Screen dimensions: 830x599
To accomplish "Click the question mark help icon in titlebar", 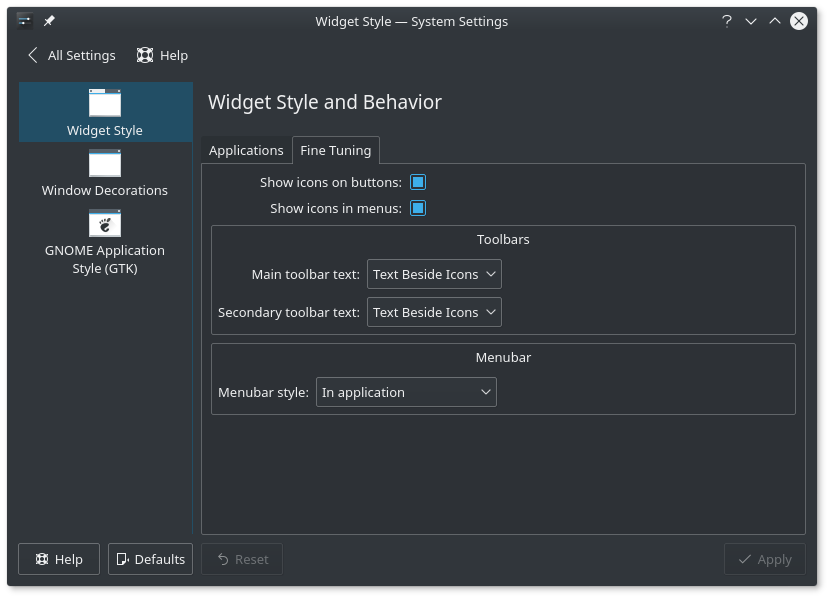I will (726, 21).
